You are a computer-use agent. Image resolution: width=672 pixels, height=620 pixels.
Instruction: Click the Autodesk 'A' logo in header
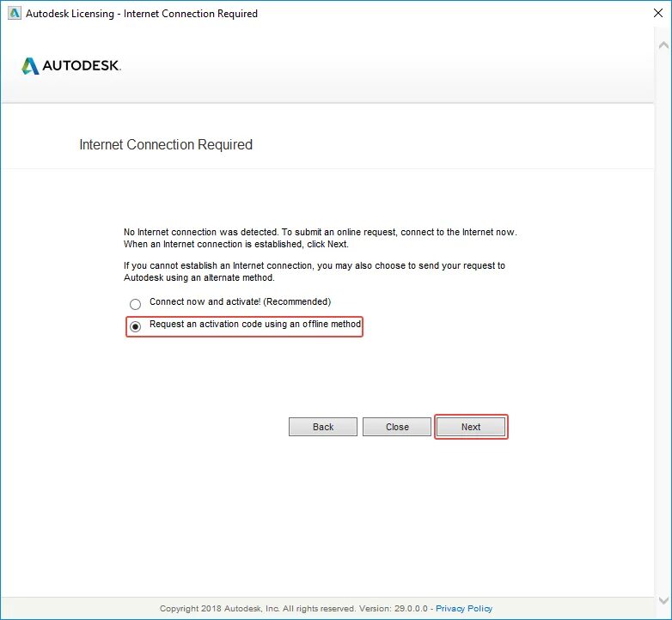(30, 66)
